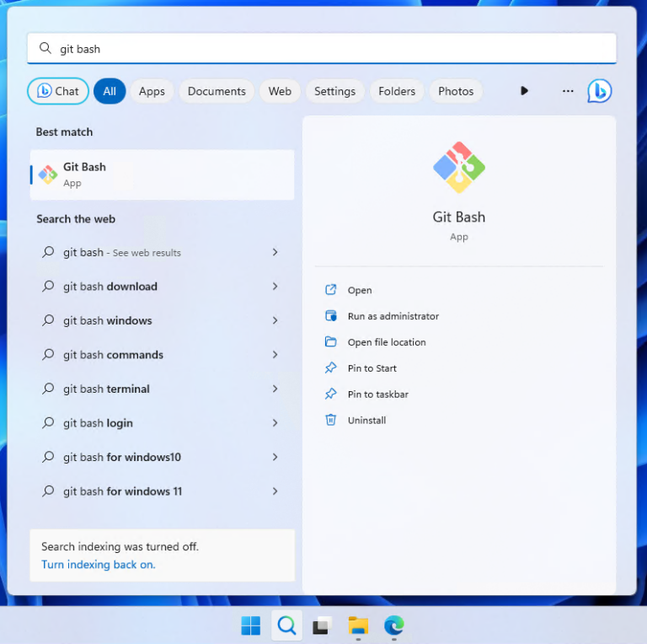Expand the chevron for 'git bash terminal'
Viewport: 647px width, 644px height.
pos(275,389)
